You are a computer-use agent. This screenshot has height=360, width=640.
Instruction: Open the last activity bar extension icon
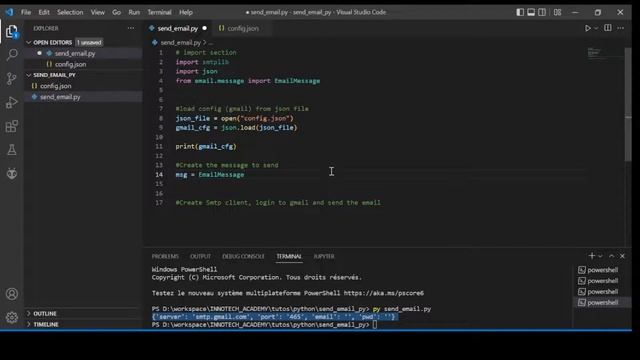pyautogui.click(x=12, y=173)
